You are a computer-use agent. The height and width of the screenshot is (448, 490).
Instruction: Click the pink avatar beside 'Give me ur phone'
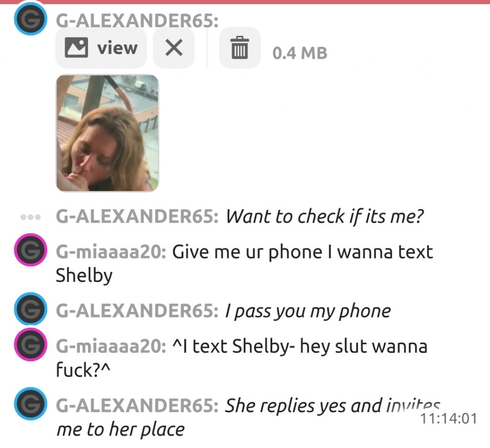coord(31,250)
